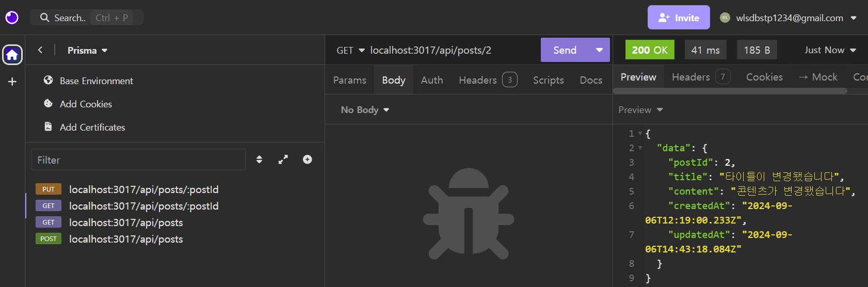Click the certificate icon beside Add Certificates
Screen dimensions: 868x287
(x=49, y=126)
